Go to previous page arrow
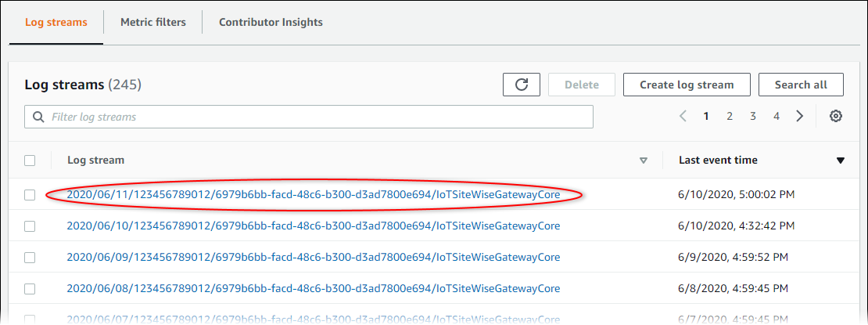Viewport: 868px width, 325px height. (x=683, y=116)
